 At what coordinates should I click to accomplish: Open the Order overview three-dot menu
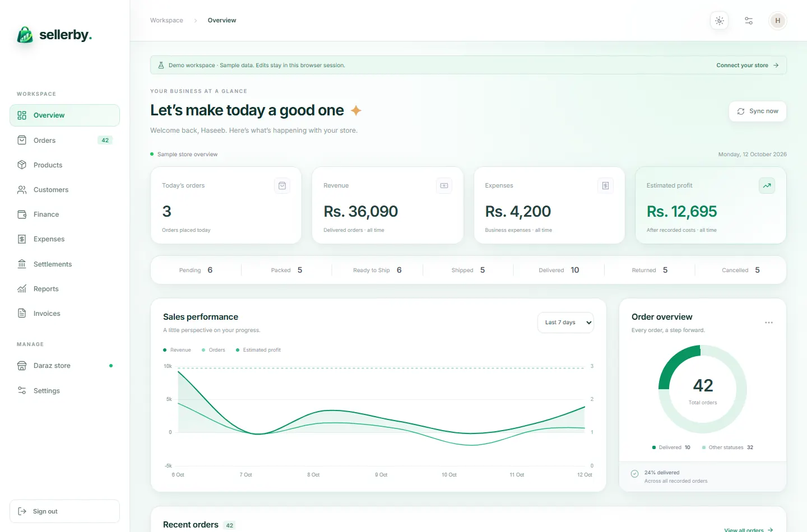[x=769, y=323]
